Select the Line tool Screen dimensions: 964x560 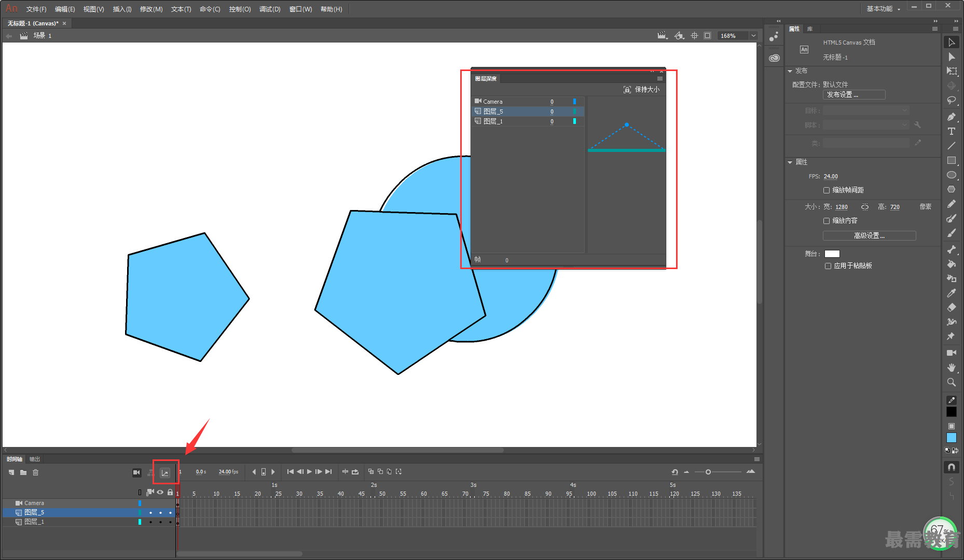pyautogui.click(x=951, y=146)
